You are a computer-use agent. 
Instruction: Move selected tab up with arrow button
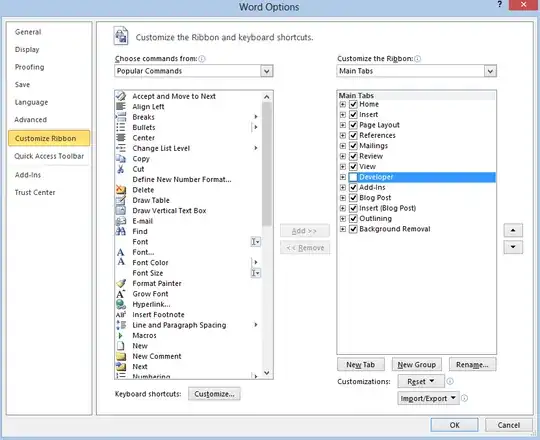coord(513,230)
